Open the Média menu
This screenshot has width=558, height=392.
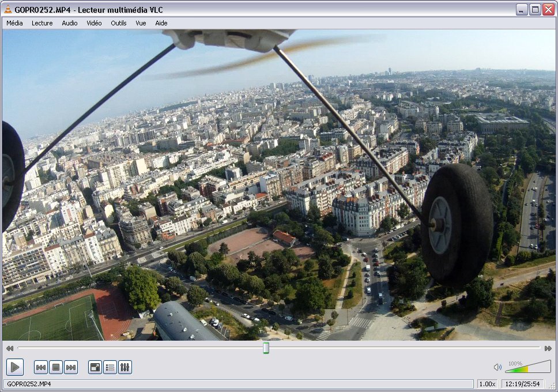(x=14, y=23)
